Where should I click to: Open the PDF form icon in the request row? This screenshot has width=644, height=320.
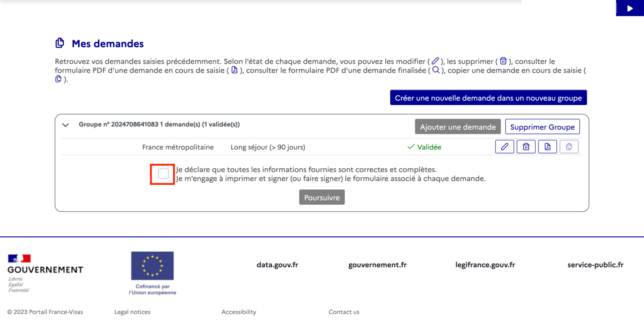click(x=547, y=147)
